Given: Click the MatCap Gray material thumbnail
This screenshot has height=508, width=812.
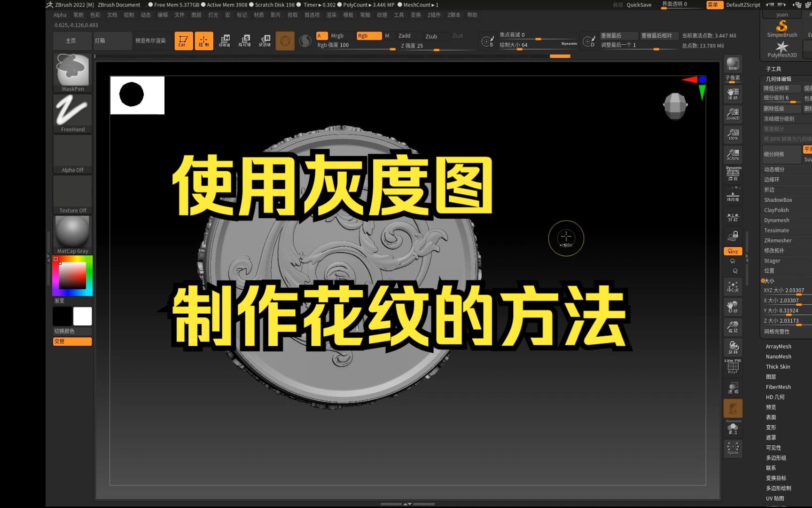Looking at the screenshot, I should click(71, 231).
